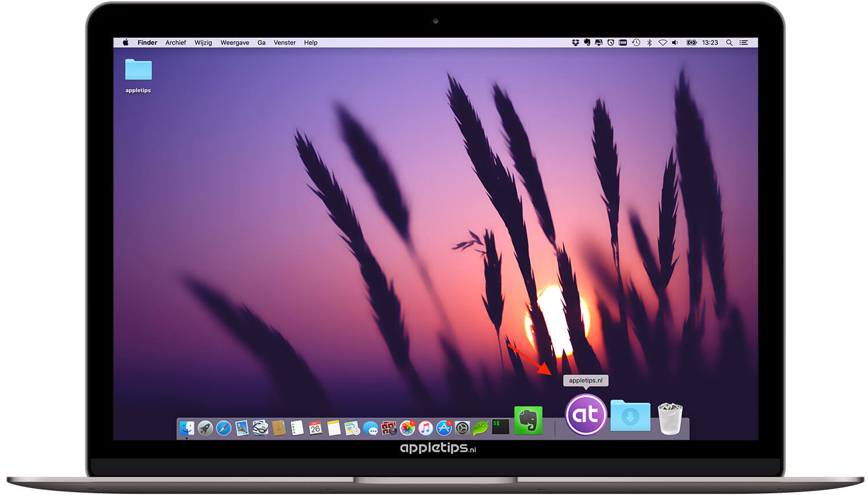Open the Downloads folder stack in Dock

pyautogui.click(x=630, y=415)
